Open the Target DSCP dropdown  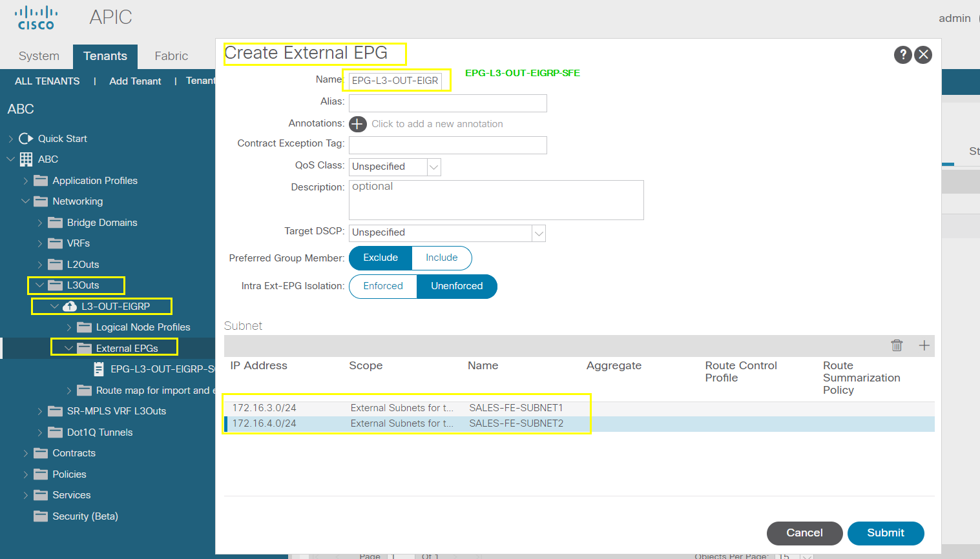539,232
